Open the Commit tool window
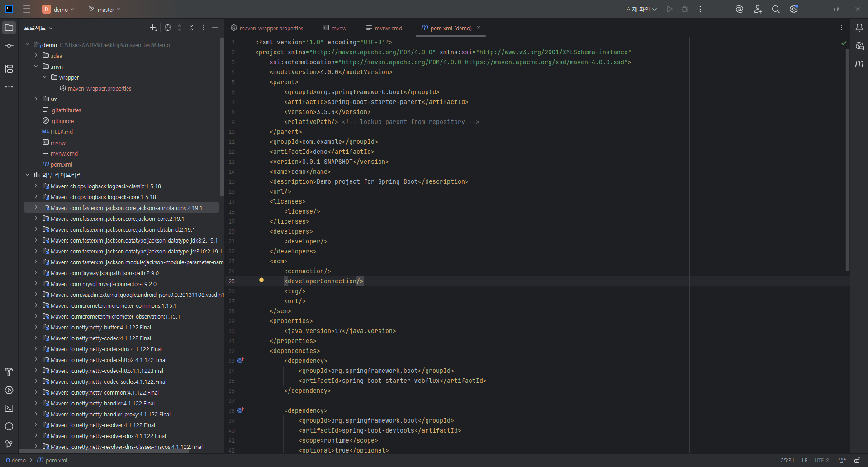868x467 pixels. (9, 46)
